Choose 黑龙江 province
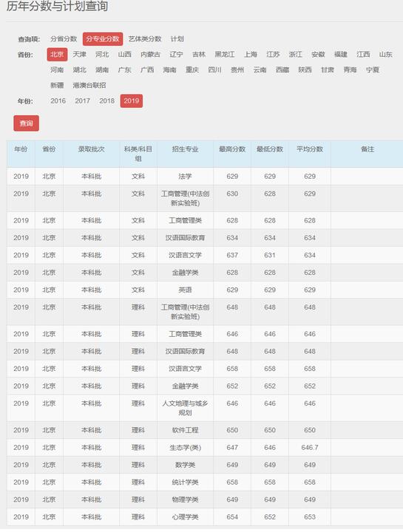The width and height of the screenshot is (403, 532). (x=224, y=54)
